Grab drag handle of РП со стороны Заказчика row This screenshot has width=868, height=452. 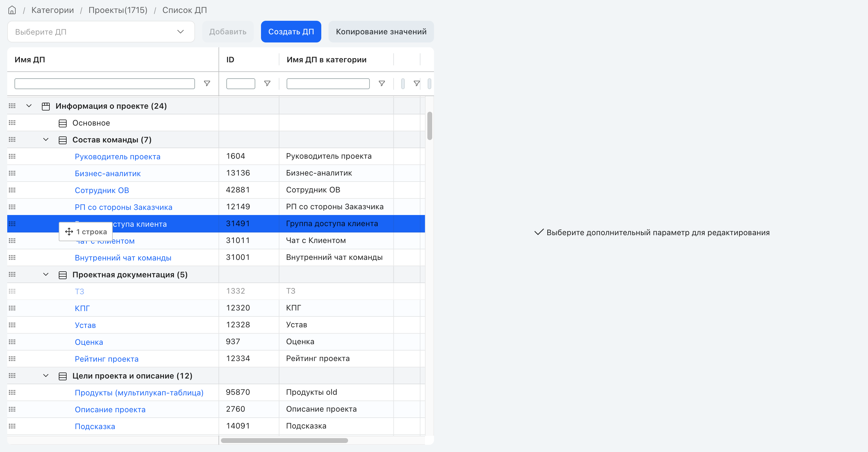(12, 207)
